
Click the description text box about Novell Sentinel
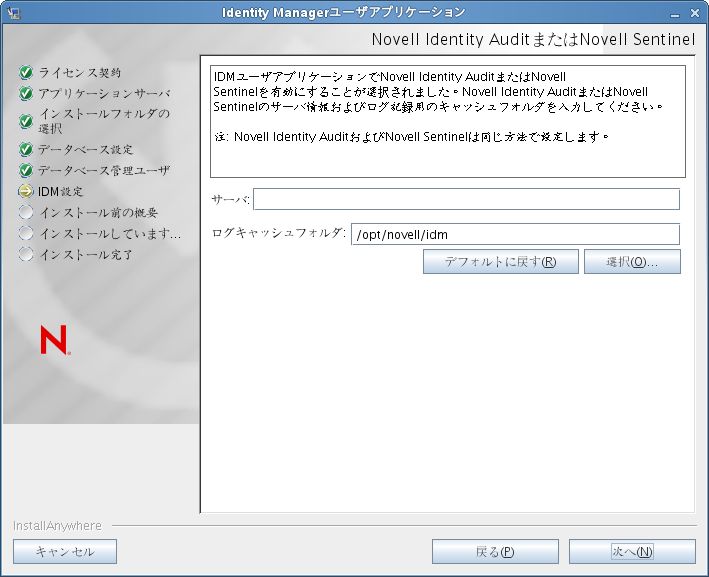(448, 121)
